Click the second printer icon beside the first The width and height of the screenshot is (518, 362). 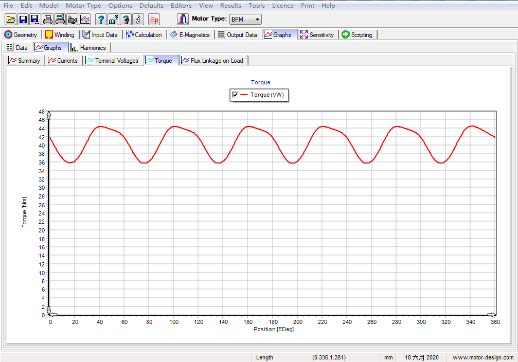[60, 19]
